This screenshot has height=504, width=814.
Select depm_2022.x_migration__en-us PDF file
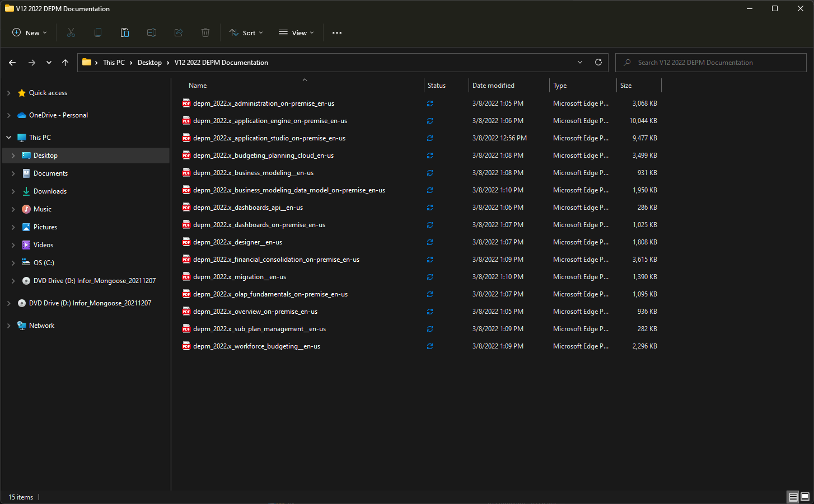pyautogui.click(x=240, y=277)
